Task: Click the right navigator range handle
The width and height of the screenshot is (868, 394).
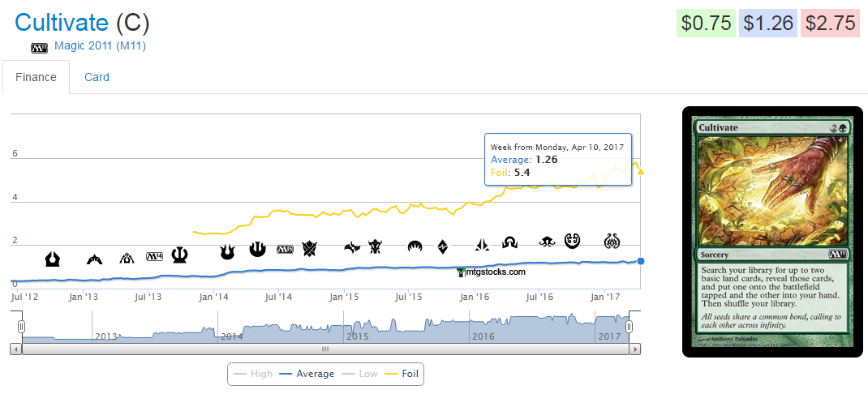Action: coord(630,327)
